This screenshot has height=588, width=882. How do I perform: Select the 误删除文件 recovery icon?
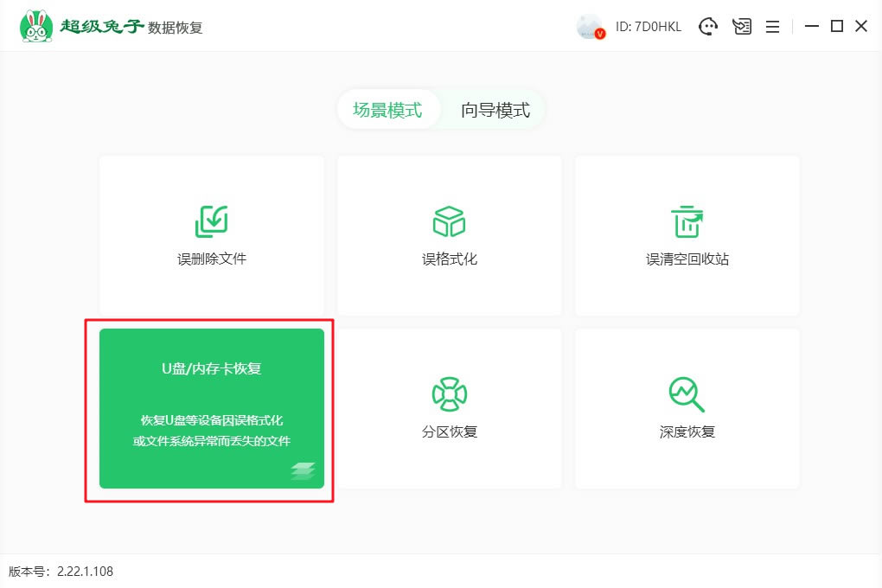click(x=211, y=220)
